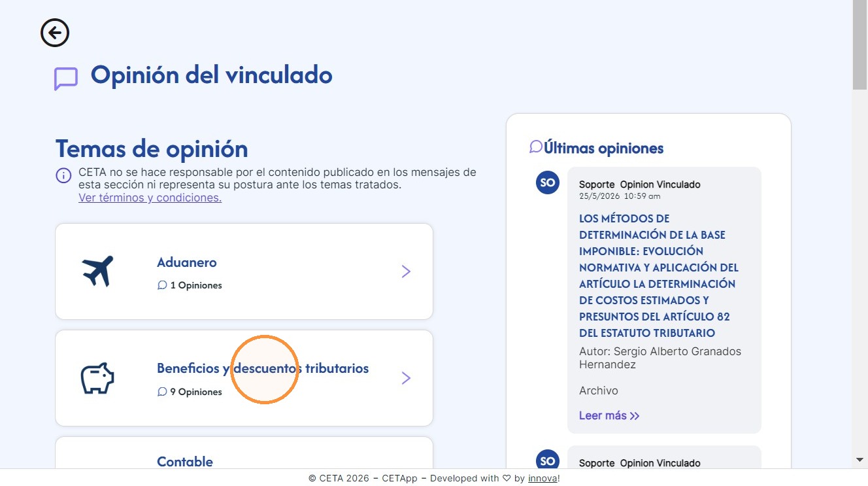This screenshot has width=868, height=486.
Task: Open the Aduanero topic title
Action: click(x=186, y=262)
